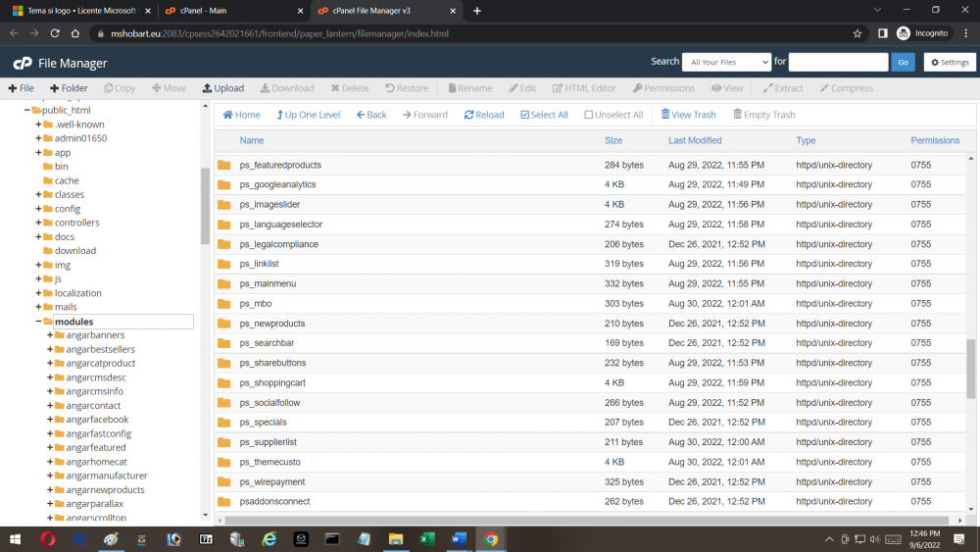Click the Compress toolbar button
Screen dimensions: 980x552
point(847,88)
